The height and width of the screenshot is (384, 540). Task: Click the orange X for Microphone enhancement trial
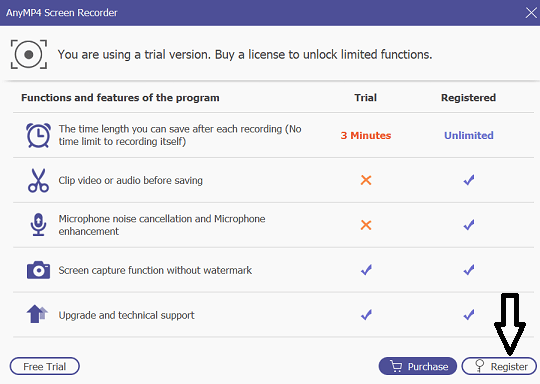(366, 225)
